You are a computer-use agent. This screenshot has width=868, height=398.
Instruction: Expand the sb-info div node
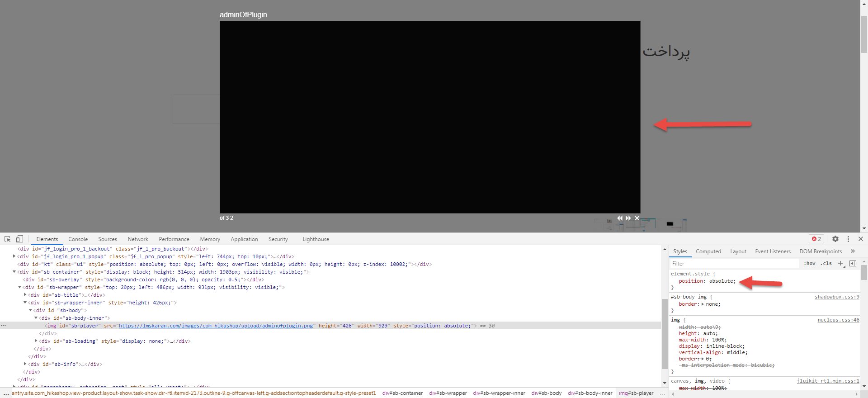[x=25, y=364]
